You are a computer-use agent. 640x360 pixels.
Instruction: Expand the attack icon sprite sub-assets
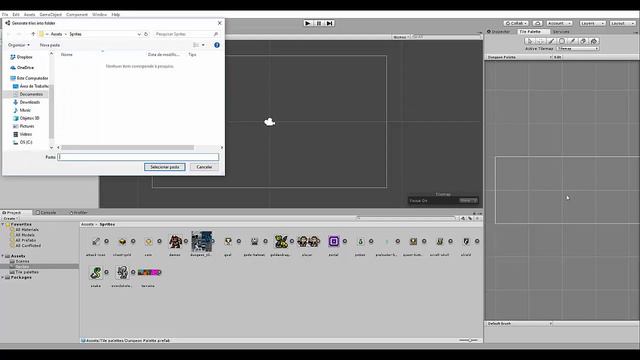point(107,241)
